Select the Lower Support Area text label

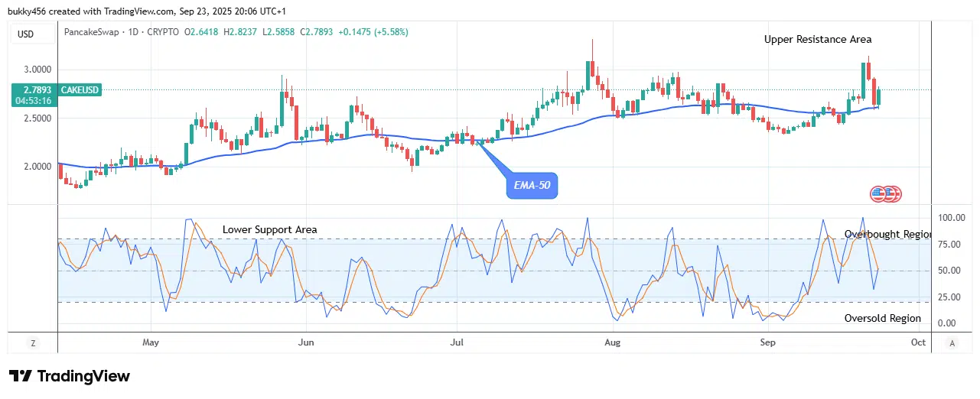tap(269, 229)
